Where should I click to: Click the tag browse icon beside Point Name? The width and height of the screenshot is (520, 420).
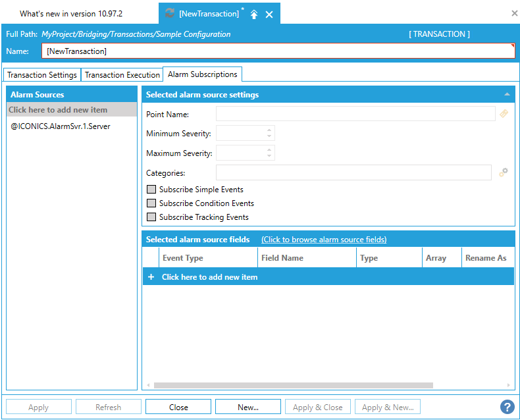tap(504, 114)
